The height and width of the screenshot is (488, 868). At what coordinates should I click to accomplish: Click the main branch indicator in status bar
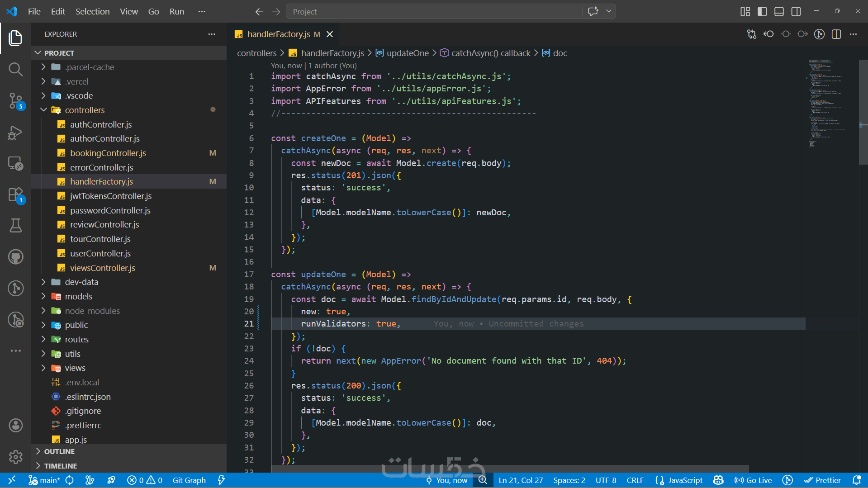(44, 480)
